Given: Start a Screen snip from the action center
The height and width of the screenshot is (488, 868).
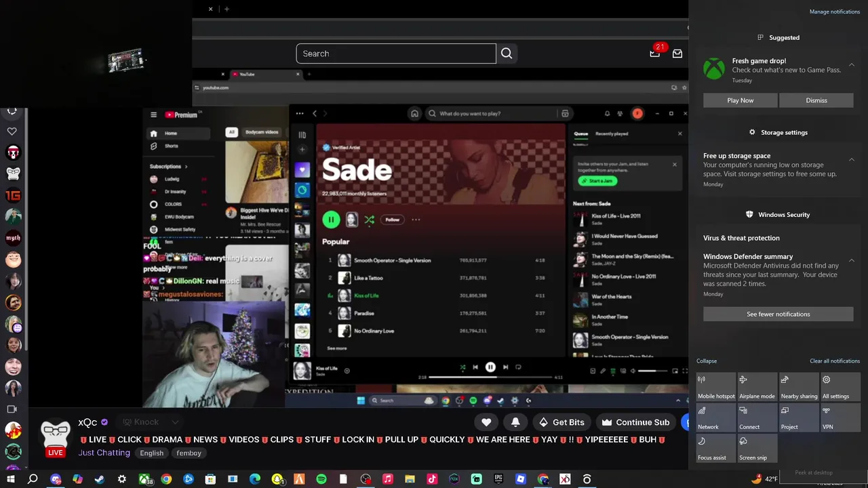Looking at the screenshot, I should pos(757,447).
